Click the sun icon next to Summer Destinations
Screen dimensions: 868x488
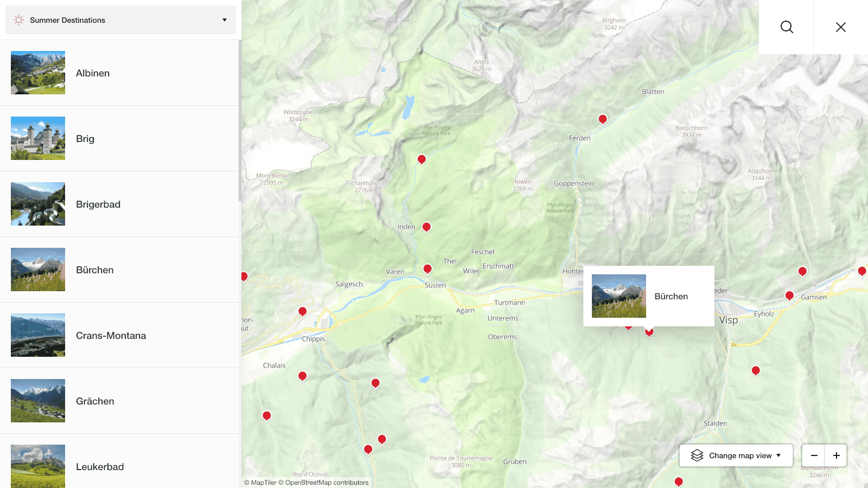point(18,20)
